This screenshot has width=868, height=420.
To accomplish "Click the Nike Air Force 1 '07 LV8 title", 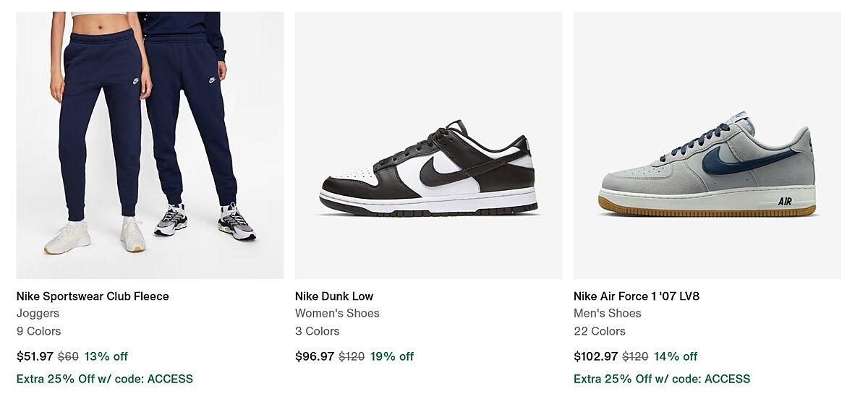I will click(x=637, y=296).
